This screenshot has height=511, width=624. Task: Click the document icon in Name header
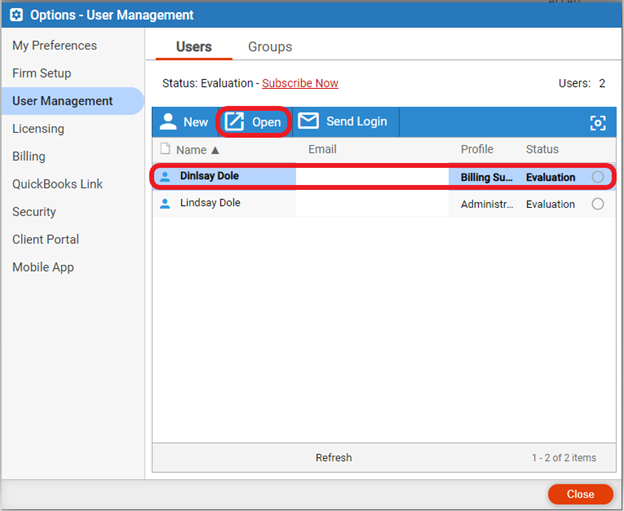[165, 149]
